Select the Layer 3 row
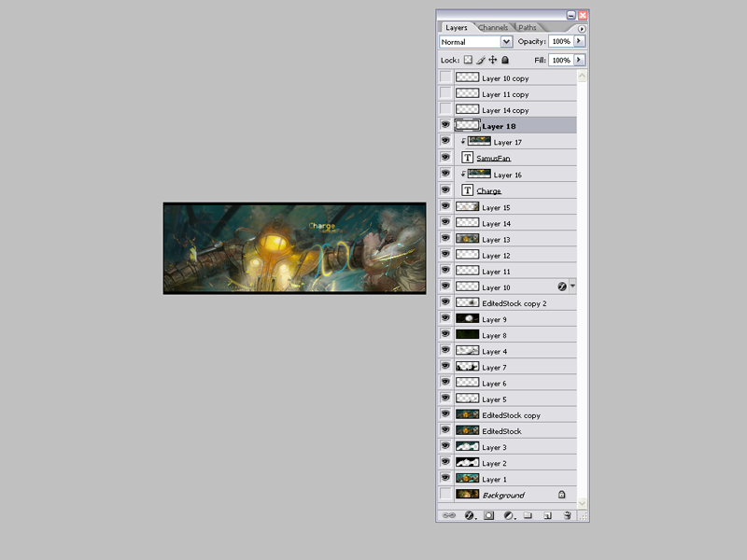This screenshot has height=560, width=747. pyautogui.click(x=507, y=447)
